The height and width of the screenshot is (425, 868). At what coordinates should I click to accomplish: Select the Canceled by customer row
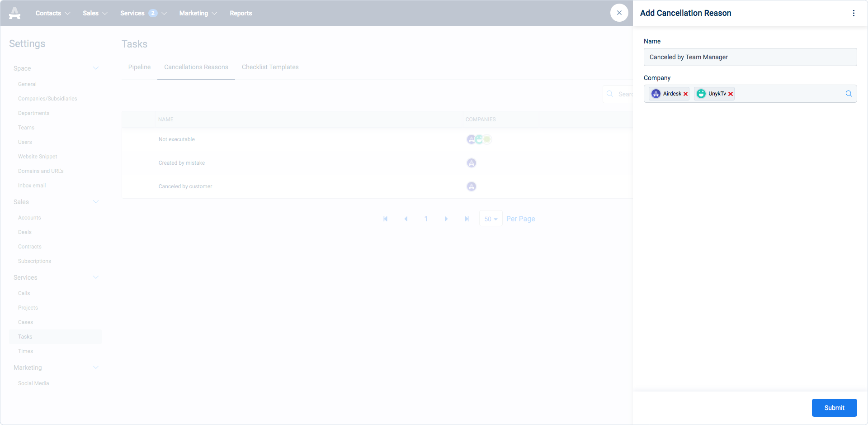click(377, 186)
